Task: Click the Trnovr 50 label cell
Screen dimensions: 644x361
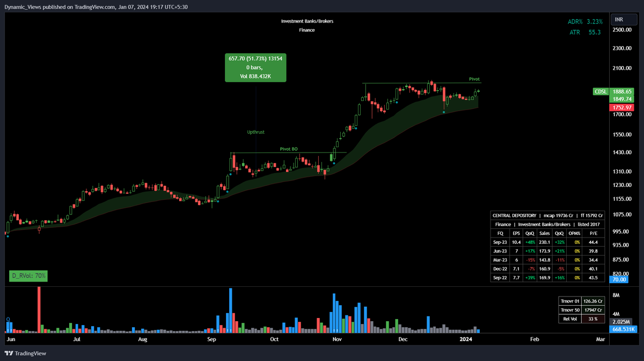Action: [569, 311]
